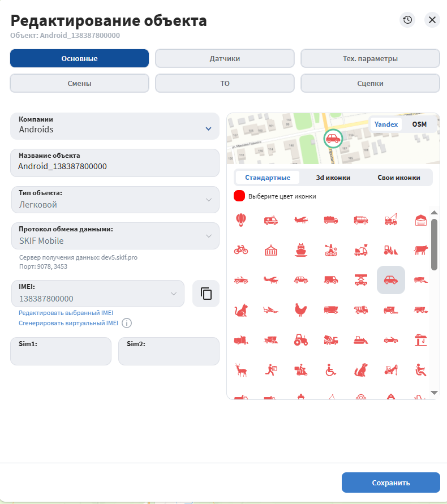Open the change history clock icon
This screenshot has width=447, height=504.
(407, 20)
